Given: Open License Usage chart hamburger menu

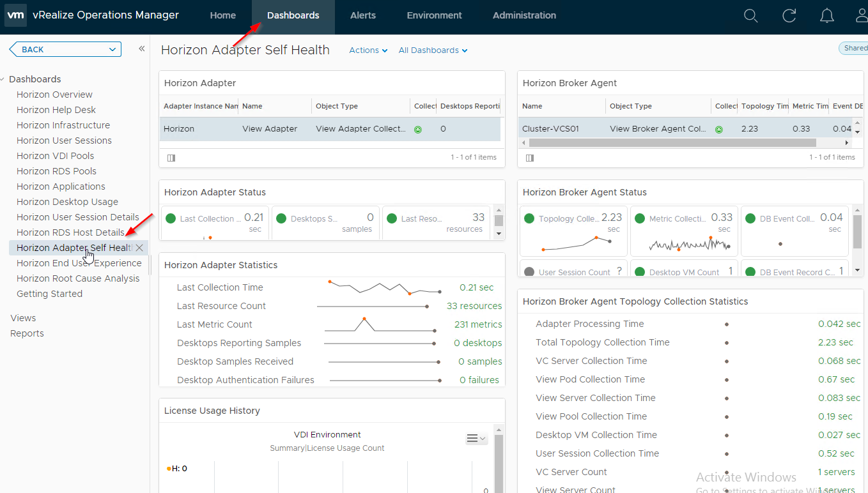Looking at the screenshot, I should click(x=476, y=438).
